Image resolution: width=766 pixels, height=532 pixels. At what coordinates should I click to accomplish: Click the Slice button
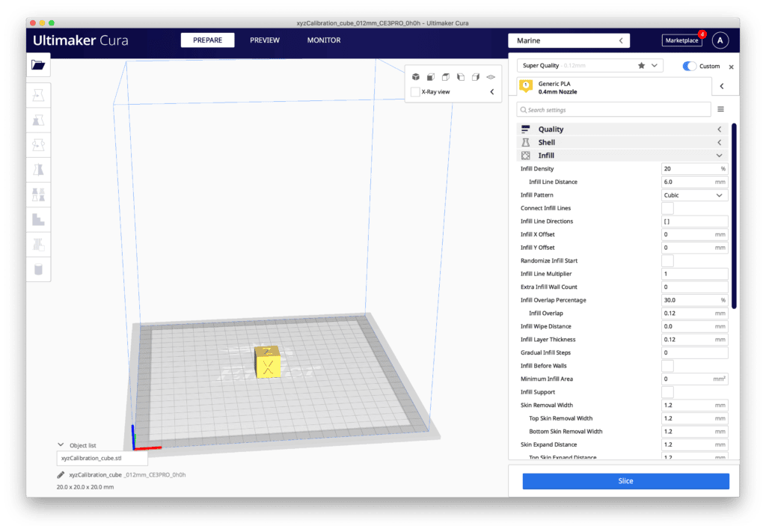[625, 481]
